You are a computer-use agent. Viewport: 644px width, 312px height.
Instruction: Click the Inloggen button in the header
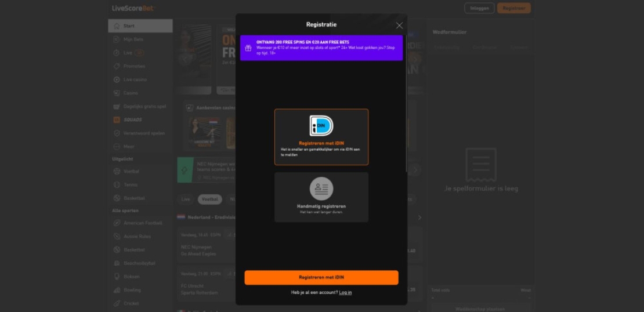[479, 8]
